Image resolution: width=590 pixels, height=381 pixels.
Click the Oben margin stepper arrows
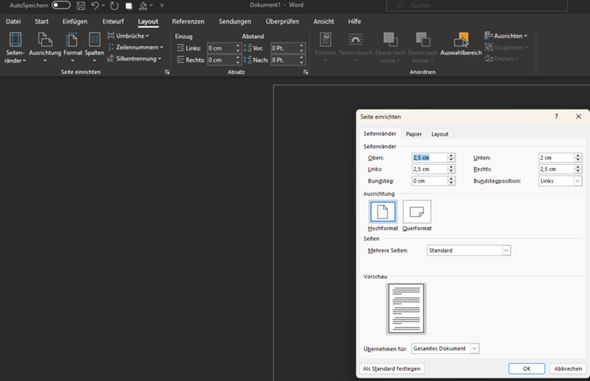coord(451,158)
